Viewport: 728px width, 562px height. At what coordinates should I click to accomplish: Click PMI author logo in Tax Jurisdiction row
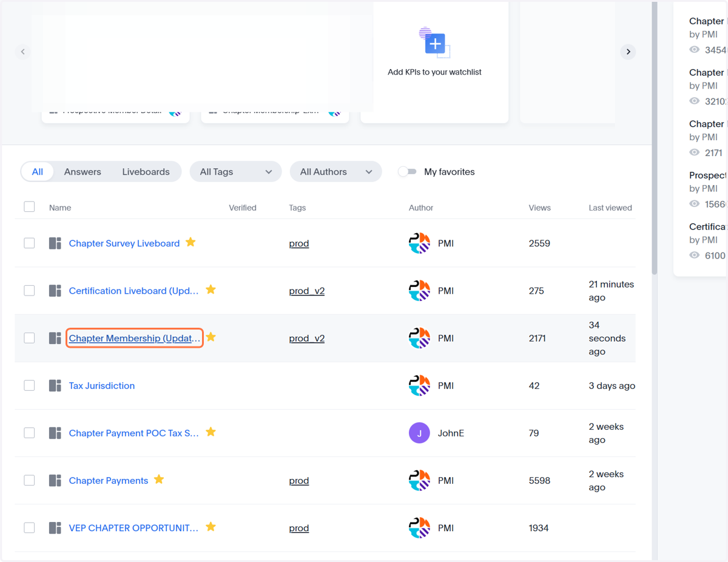pyautogui.click(x=419, y=385)
